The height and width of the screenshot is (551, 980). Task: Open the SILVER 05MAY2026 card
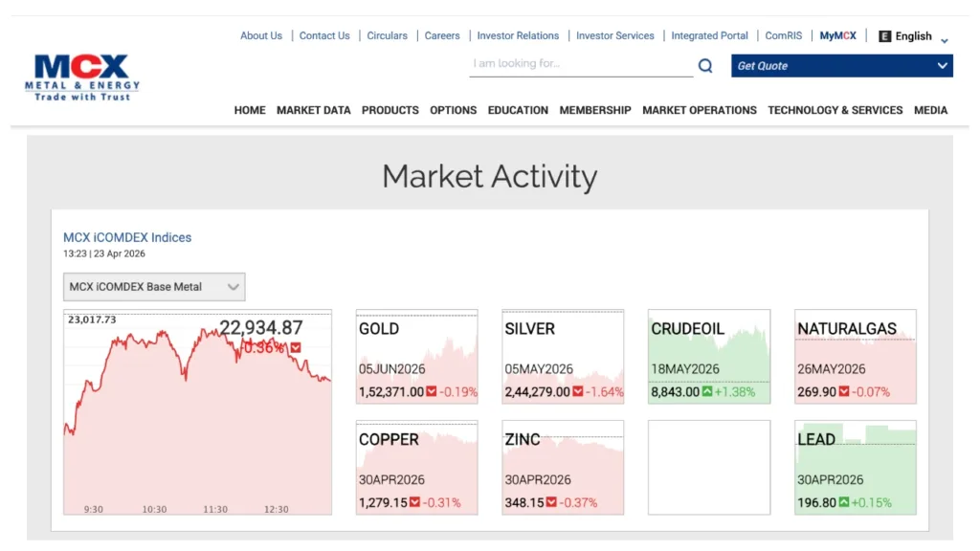coord(563,356)
